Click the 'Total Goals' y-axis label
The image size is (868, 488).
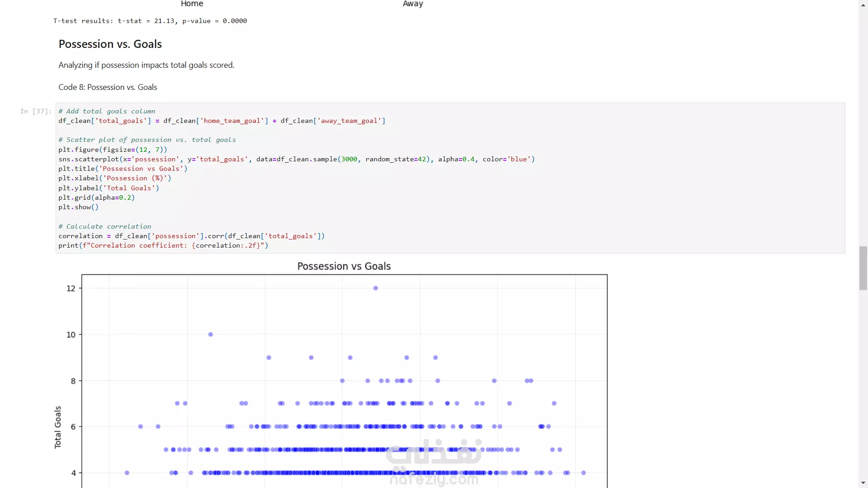(57, 427)
